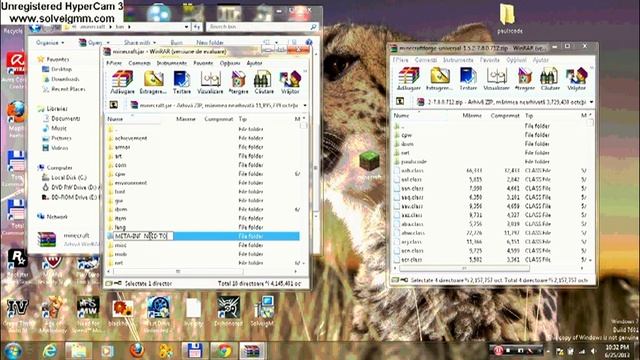Image resolution: width=640 pixels, height=360 pixels.
Task: Open Favorite menu in minecraft.jar WinRAR
Action: [x=203, y=63]
